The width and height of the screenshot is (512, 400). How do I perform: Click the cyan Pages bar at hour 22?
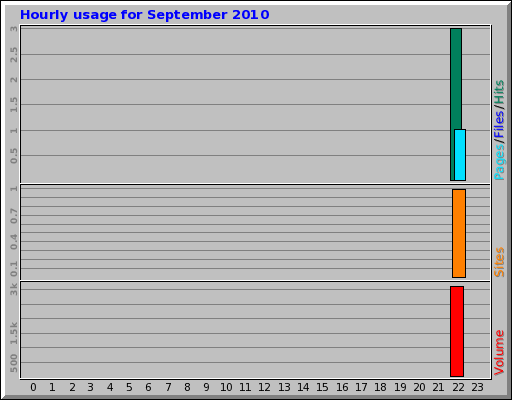coord(460,155)
